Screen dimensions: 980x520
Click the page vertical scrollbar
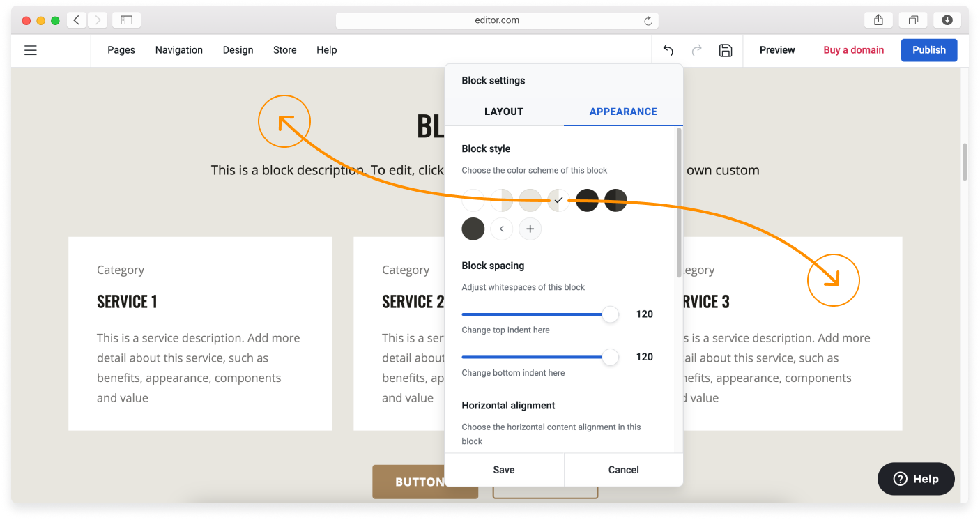(965, 162)
